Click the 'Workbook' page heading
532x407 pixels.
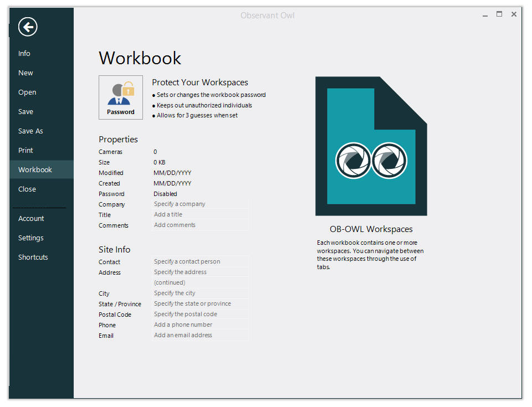(x=140, y=58)
